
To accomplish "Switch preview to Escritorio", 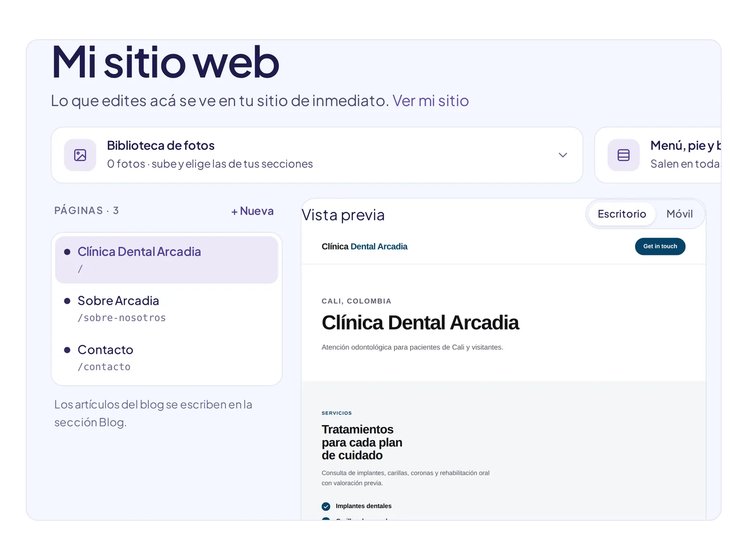I will pyautogui.click(x=622, y=214).
